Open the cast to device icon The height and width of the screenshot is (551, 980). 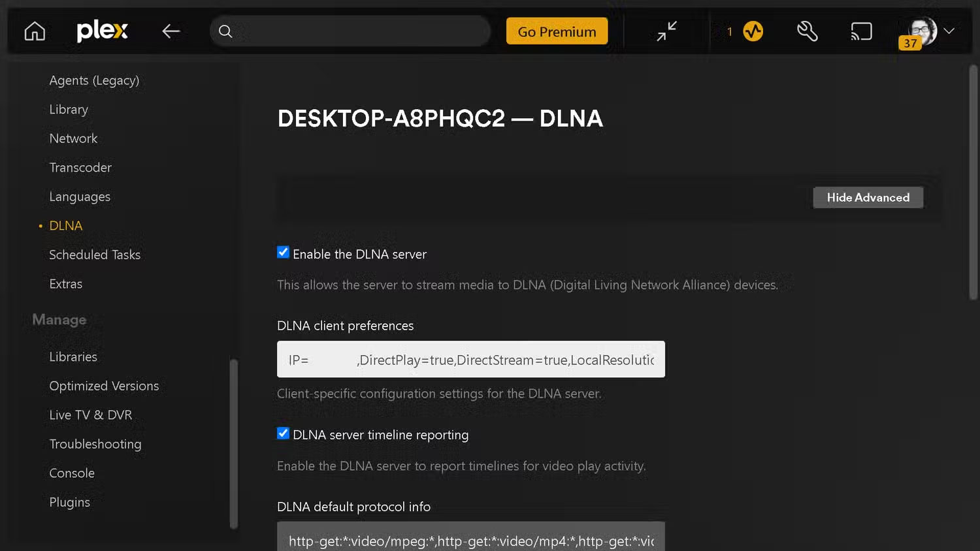click(x=861, y=31)
